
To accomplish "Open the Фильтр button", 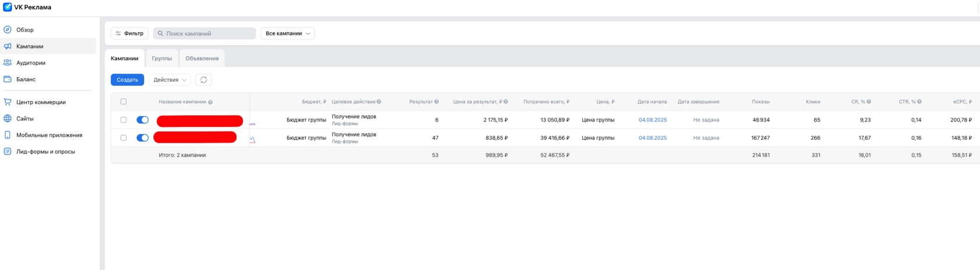I will point(129,33).
